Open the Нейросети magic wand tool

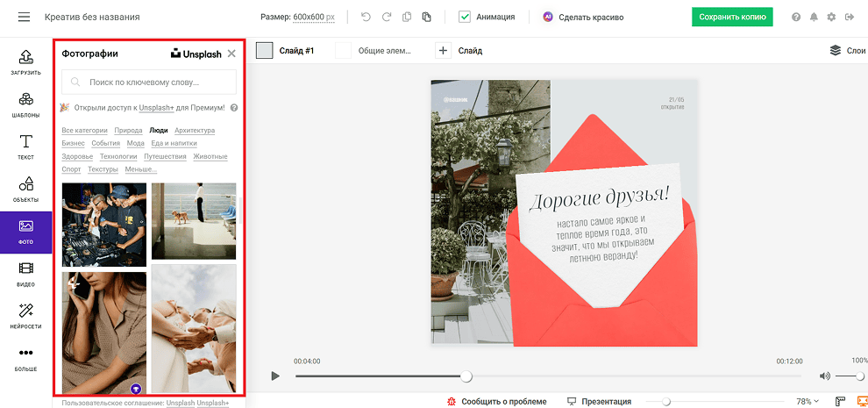(x=25, y=317)
